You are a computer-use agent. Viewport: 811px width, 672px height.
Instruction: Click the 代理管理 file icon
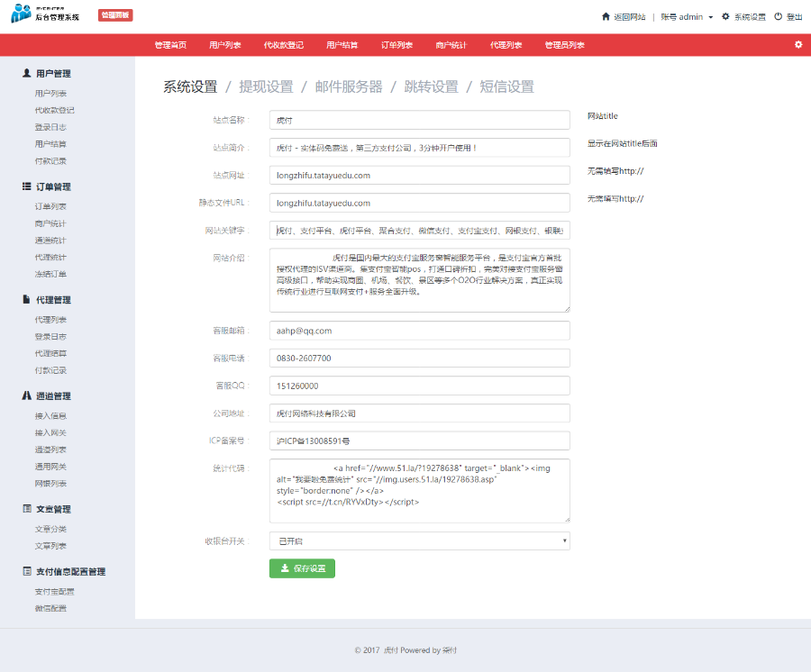(26, 299)
